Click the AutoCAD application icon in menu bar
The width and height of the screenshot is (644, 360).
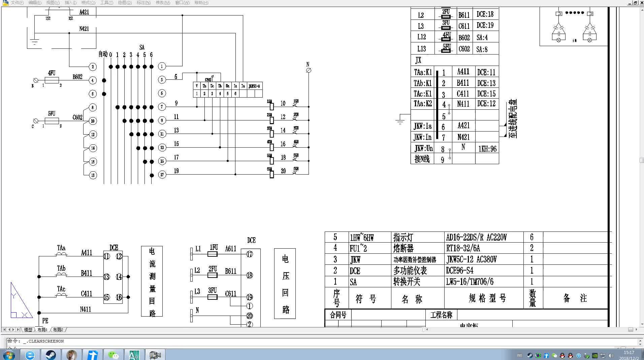[x=5, y=3]
